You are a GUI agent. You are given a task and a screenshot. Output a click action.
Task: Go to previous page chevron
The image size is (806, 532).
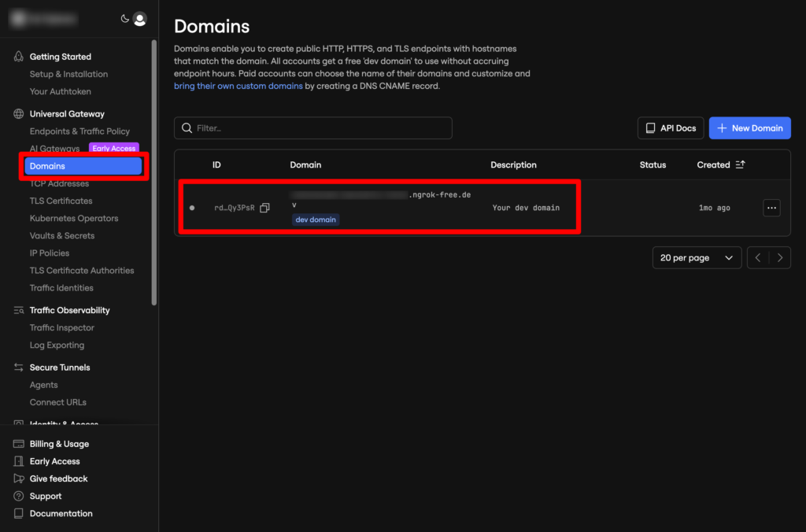coord(758,258)
